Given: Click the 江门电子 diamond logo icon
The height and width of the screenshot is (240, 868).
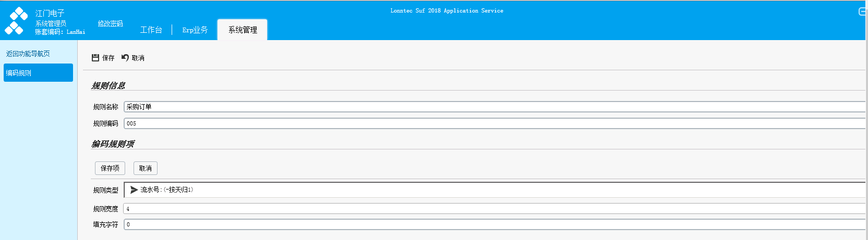Looking at the screenshot, I should pyautogui.click(x=16, y=21).
